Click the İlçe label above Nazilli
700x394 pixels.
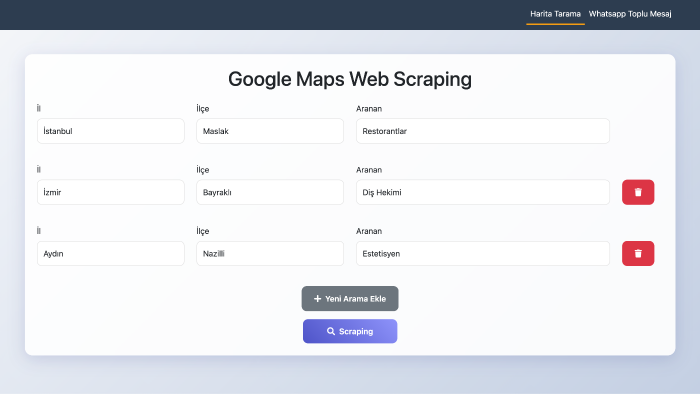click(203, 231)
